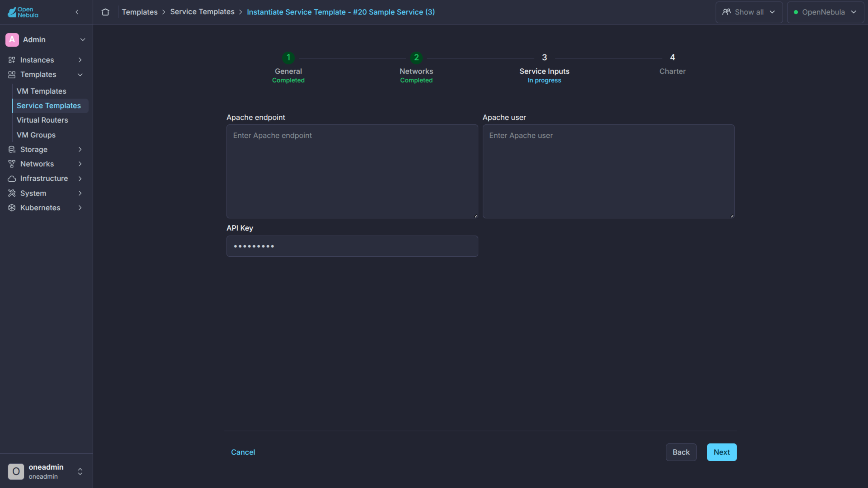
Task: Expand the Kubernetes section chevron
Action: point(80,208)
